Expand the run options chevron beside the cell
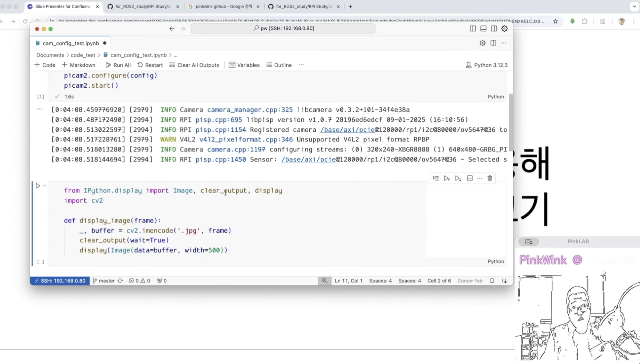Image resolution: width=640 pixels, height=364 pixels. [x=45, y=186]
